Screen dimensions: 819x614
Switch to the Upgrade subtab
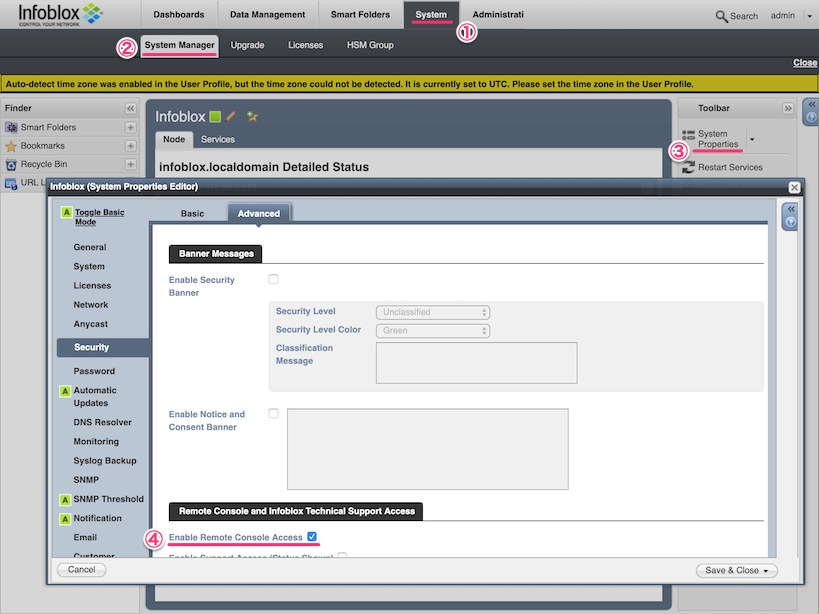pyautogui.click(x=247, y=45)
